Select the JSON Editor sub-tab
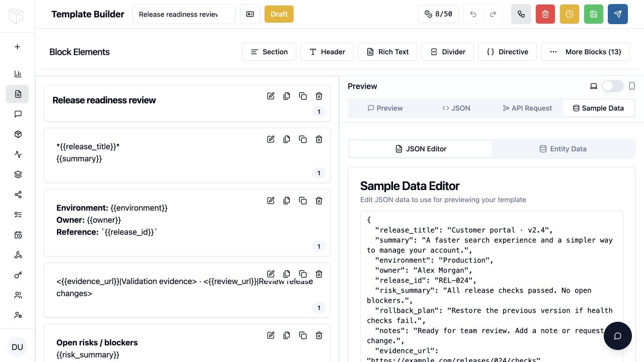644x362 pixels. coord(421,149)
